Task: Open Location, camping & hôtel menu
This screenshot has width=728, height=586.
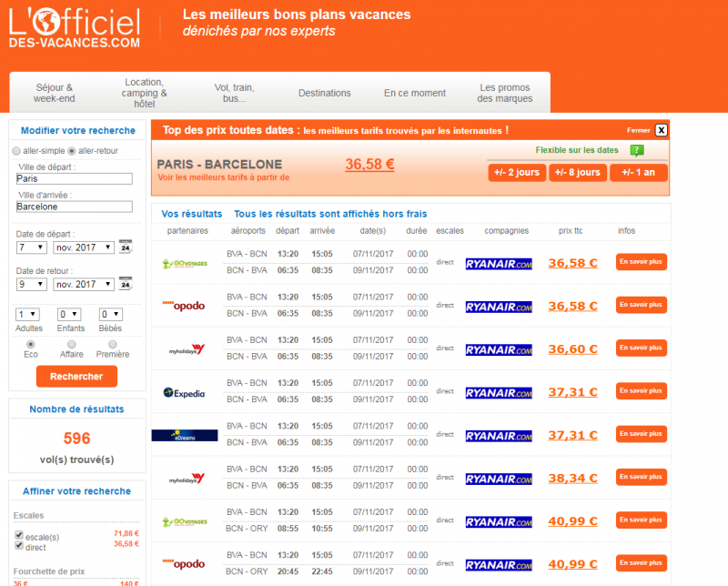Action: pyautogui.click(x=145, y=93)
